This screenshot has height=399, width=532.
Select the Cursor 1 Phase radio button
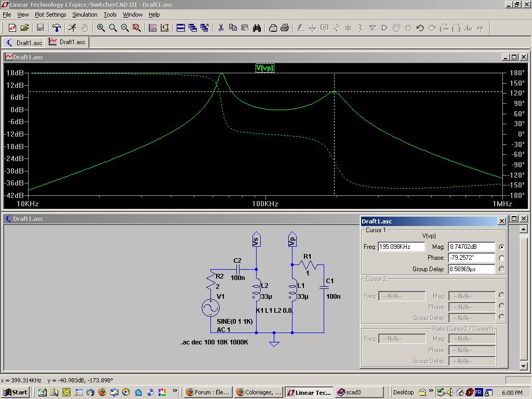tap(501, 258)
